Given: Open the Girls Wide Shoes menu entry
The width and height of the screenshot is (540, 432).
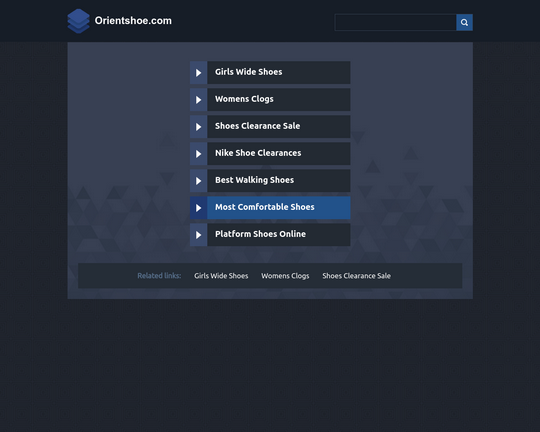Looking at the screenshot, I should [270, 73].
